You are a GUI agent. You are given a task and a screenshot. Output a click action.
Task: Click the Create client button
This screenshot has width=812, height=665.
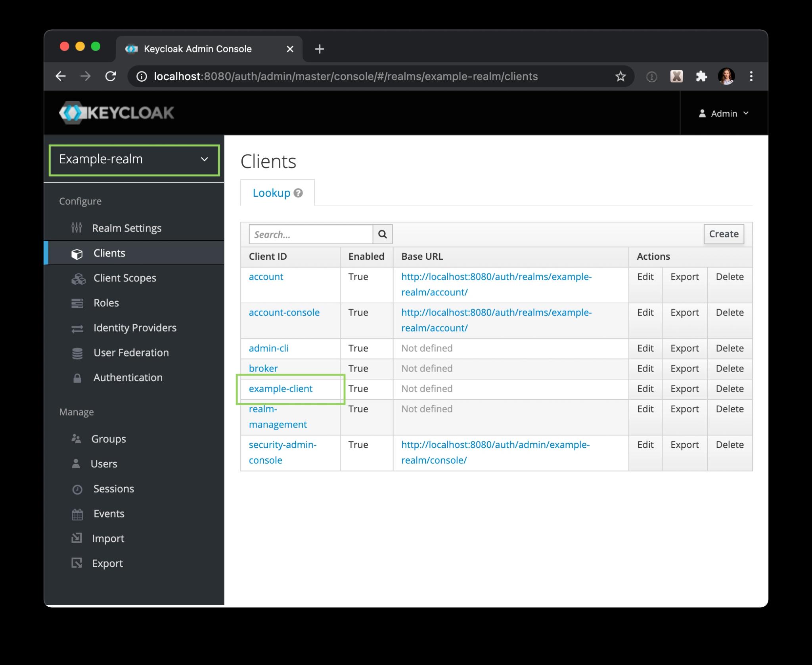coord(723,234)
